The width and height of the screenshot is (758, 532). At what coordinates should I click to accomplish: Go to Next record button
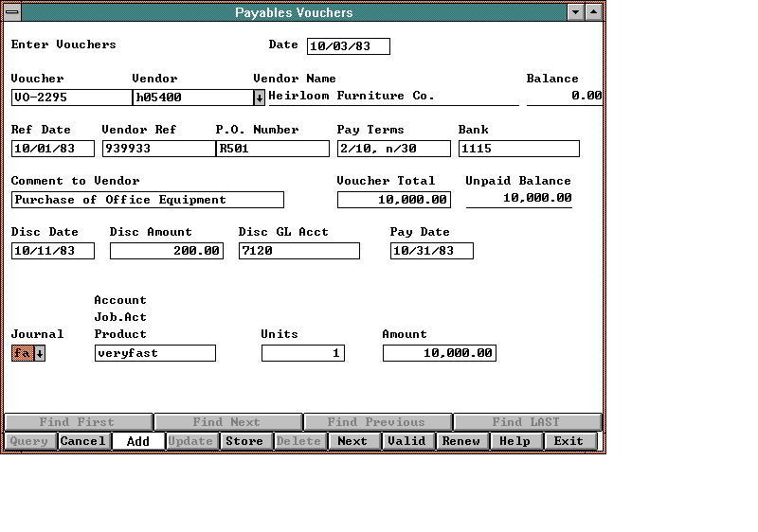click(x=352, y=441)
